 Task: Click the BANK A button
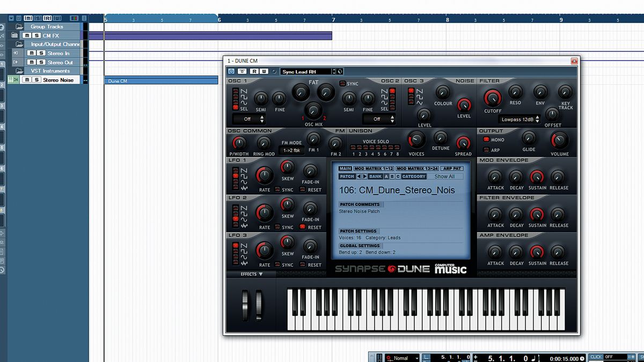point(386,176)
